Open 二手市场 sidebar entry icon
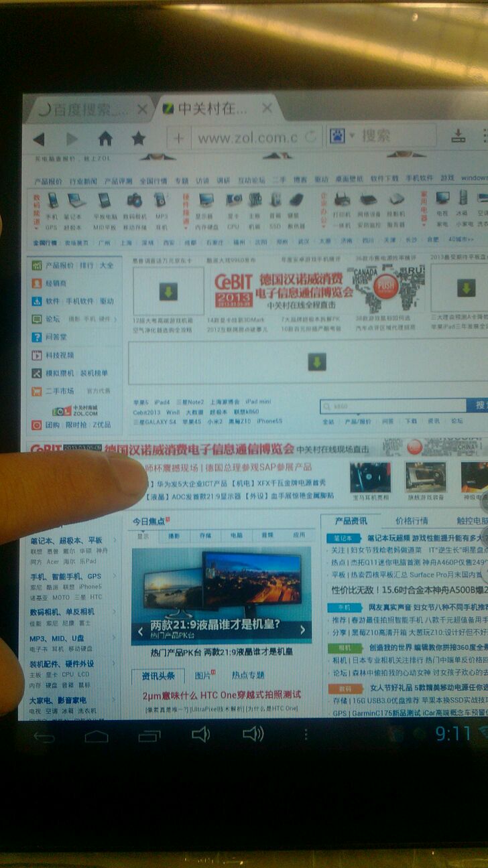This screenshot has width=488, height=868. [x=36, y=391]
